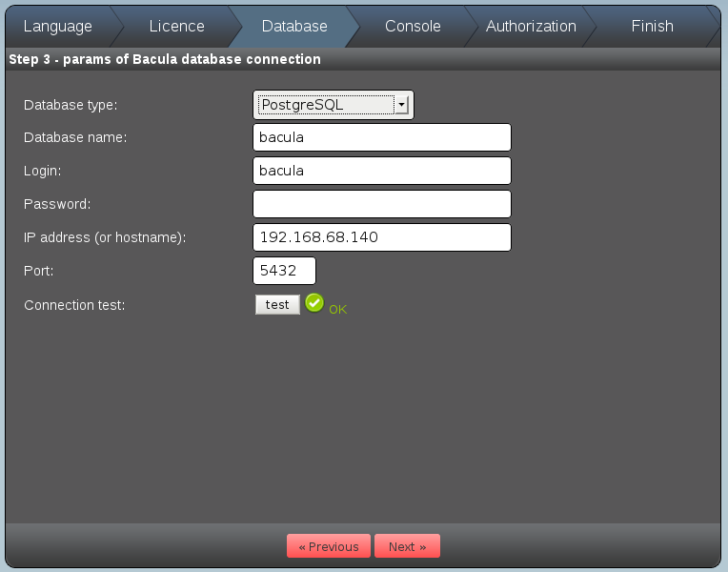Screen dimensions: 728x572
Task: Click the Database name input field
Action: tap(382, 137)
